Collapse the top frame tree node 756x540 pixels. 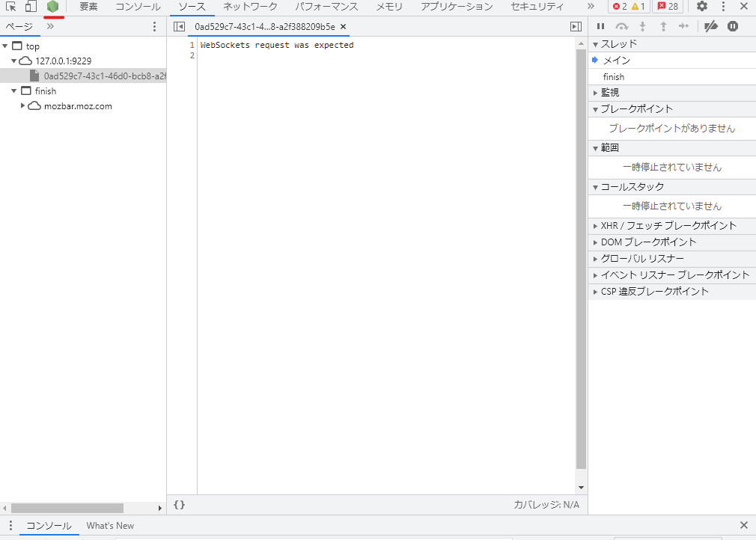pos(5,46)
